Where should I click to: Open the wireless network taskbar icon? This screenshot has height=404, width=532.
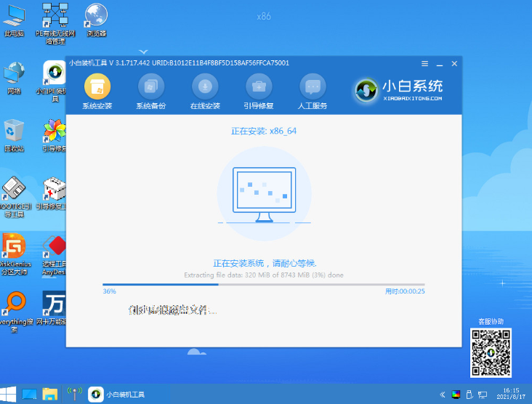pyautogui.click(x=75, y=394)
